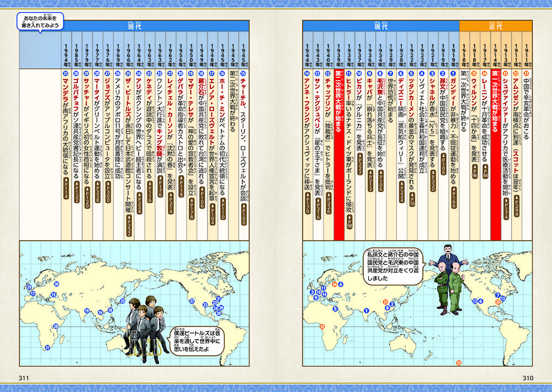
Task: Click orange marker 32 on Antarctica
Action: pos(459,363)
